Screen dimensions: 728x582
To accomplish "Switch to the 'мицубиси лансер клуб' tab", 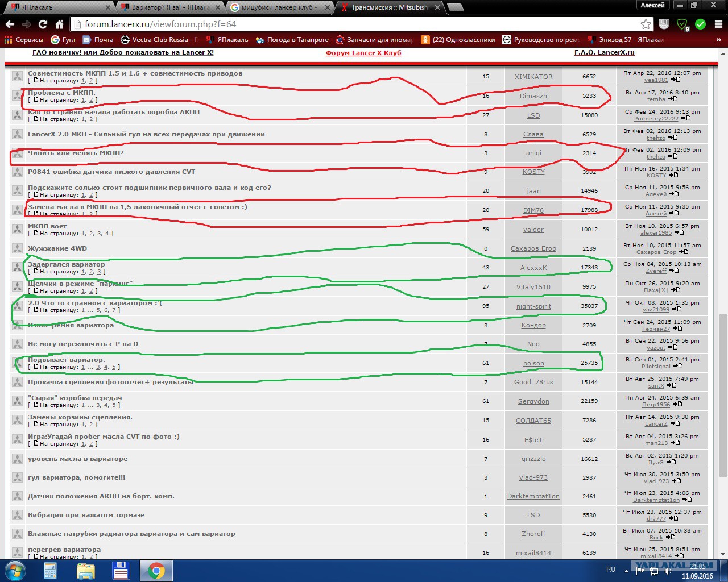I will (279, 7).
